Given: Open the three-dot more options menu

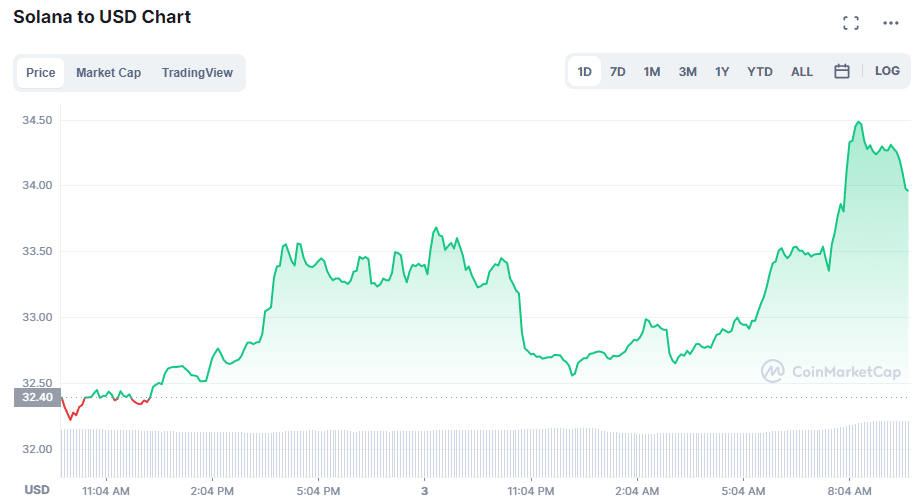Looking at the screenshot, I should tap(890, 23).
